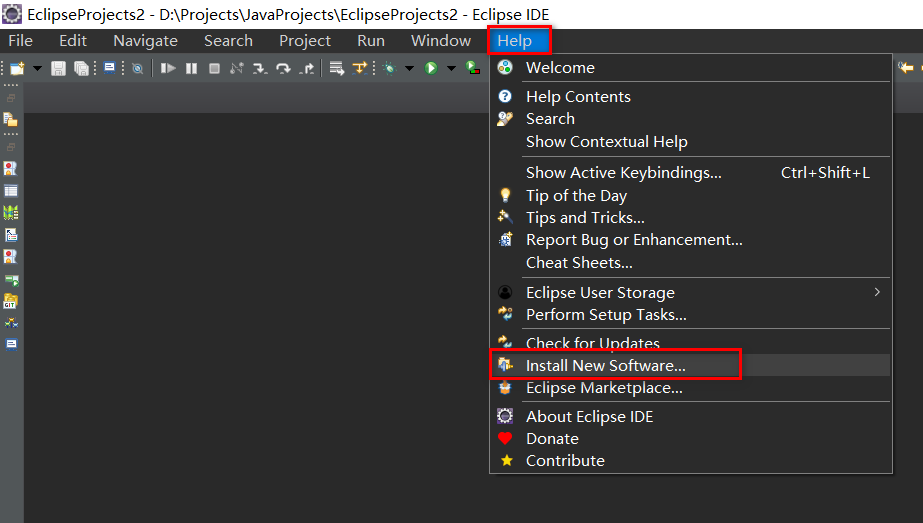Click the blue console icon in left sidebar

[11, 345]
